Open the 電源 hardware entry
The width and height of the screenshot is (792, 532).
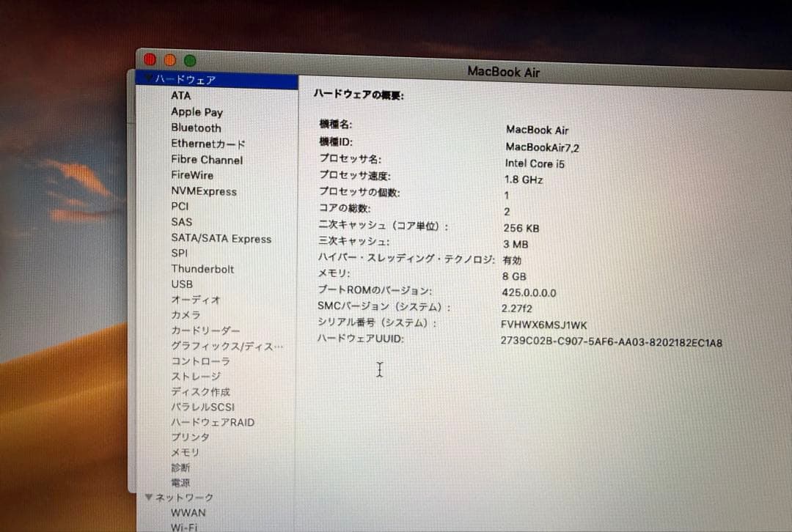pyautogui.click(x=181, y=482)
